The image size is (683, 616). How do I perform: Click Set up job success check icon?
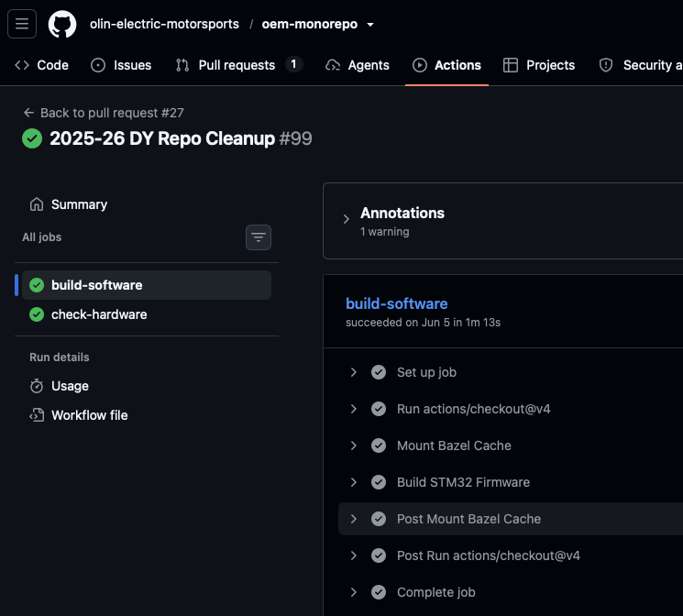click(x=379, y=372)
